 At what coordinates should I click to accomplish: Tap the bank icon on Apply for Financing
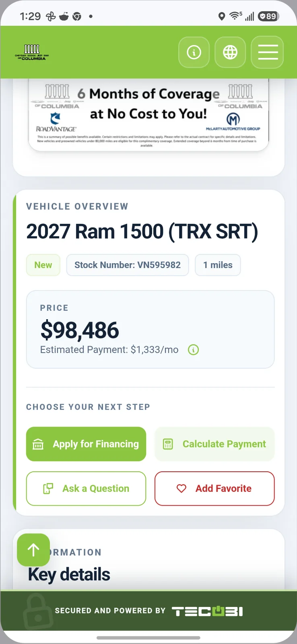click(x=38, y=444)
